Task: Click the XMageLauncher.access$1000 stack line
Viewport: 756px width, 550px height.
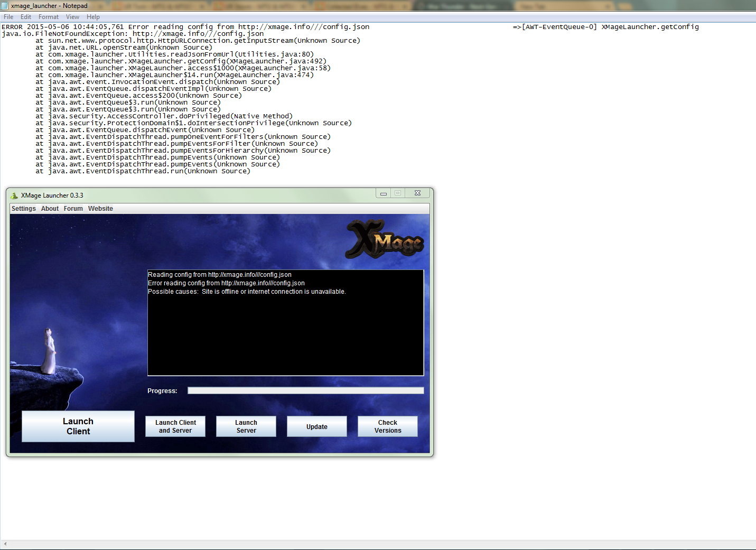Action: click(183, 68)
